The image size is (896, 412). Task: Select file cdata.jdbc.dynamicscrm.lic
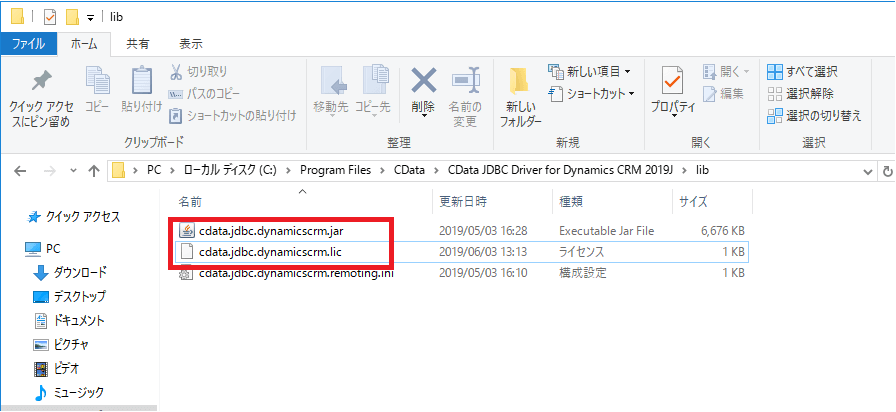(x=461, y=251)
